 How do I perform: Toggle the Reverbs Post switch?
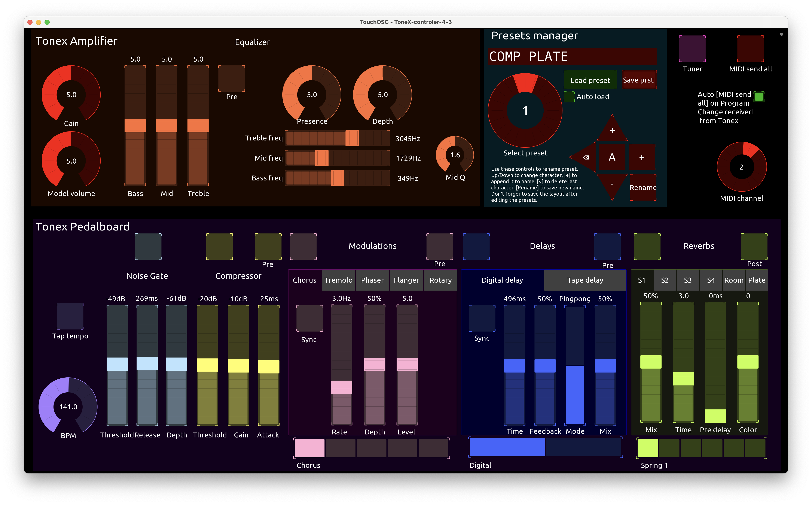tap(754, 247)
